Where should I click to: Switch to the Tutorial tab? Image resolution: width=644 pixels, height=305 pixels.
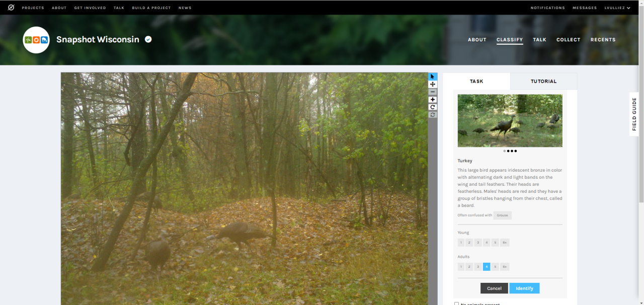point(543,81)
